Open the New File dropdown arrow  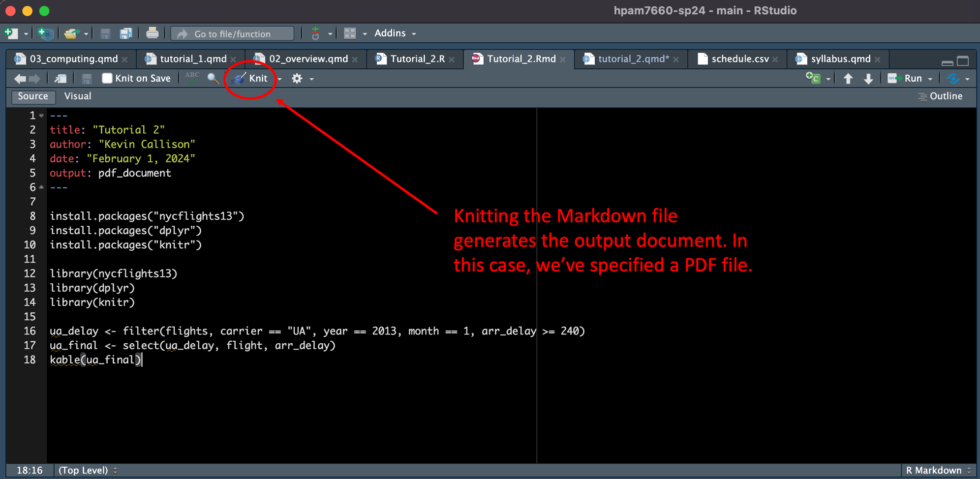(x=26, y=34)
